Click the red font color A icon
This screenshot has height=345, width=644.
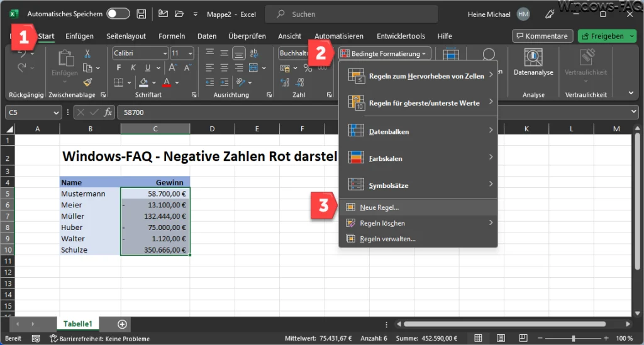click(167, 82)
